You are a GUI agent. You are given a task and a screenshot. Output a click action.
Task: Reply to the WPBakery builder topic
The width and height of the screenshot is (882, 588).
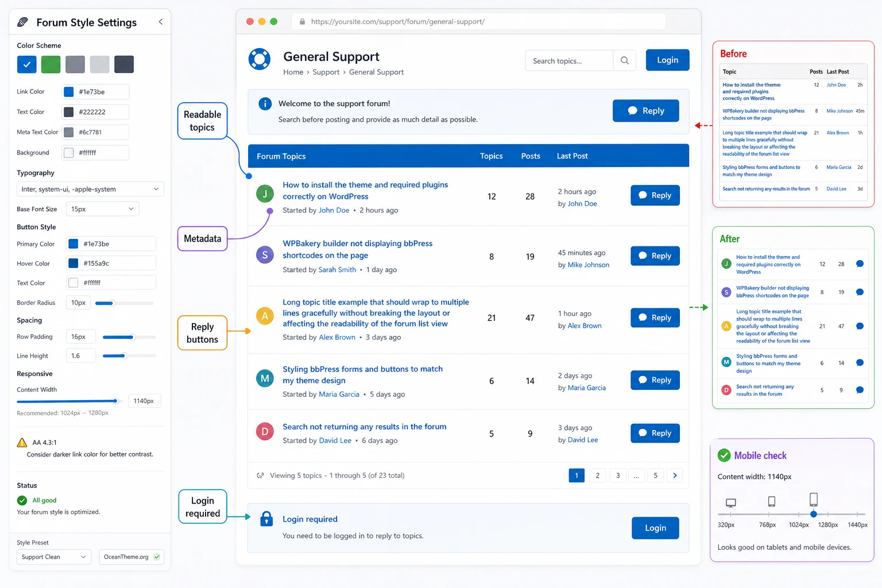tap(655, 256)
